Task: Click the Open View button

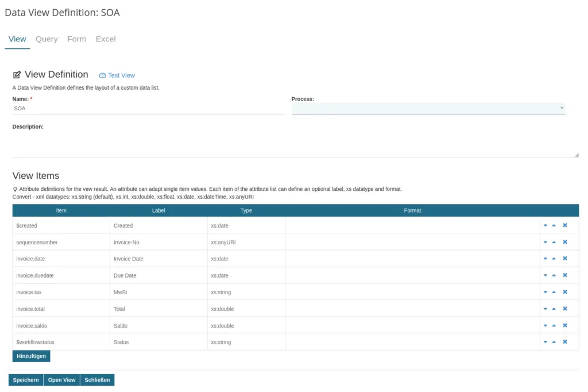Action: [61, 380]
